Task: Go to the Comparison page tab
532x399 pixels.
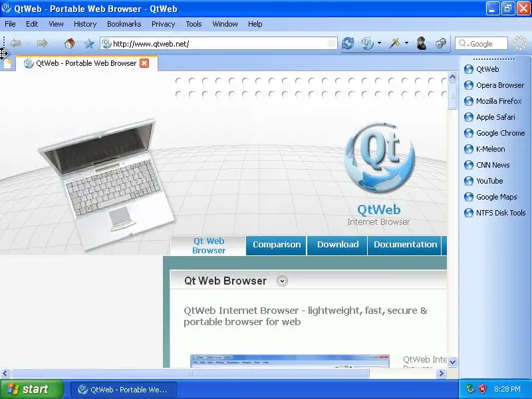Action: pyautogui.click(x=277, y=245)
